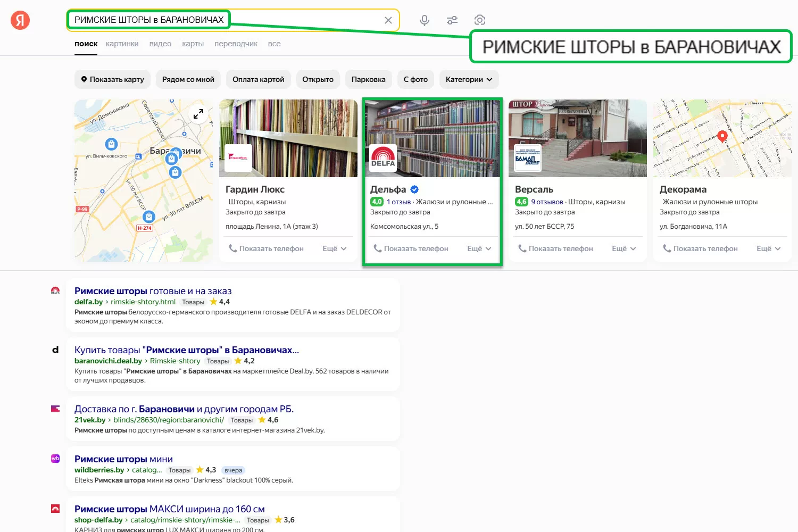Open the переводчик tab

click(236, 44)
